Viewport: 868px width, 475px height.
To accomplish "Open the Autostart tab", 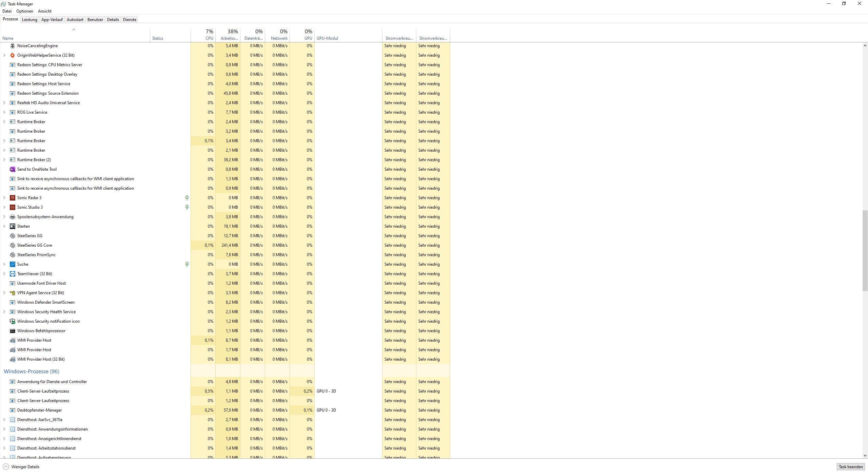I will pos(75,20).
